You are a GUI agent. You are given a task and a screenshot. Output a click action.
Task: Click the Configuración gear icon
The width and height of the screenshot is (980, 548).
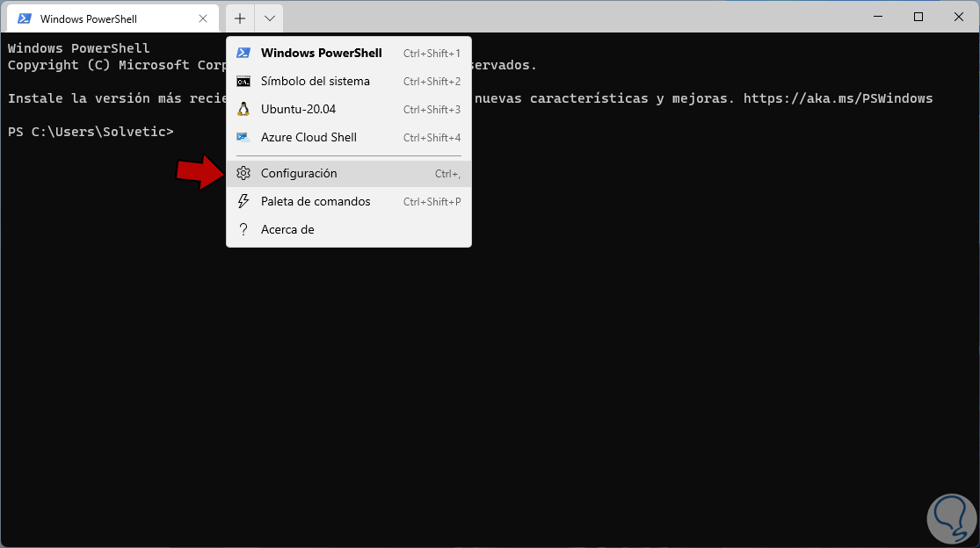pyautogui.click(x=243, y=174)
